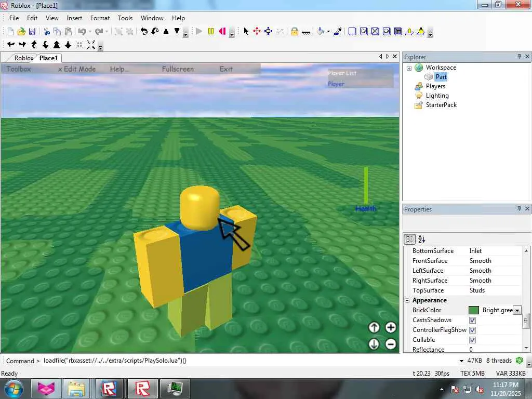Viewport: 532px width, 399px height.
Task: Collapse the Appearance property section
Action: coord(407,301)
